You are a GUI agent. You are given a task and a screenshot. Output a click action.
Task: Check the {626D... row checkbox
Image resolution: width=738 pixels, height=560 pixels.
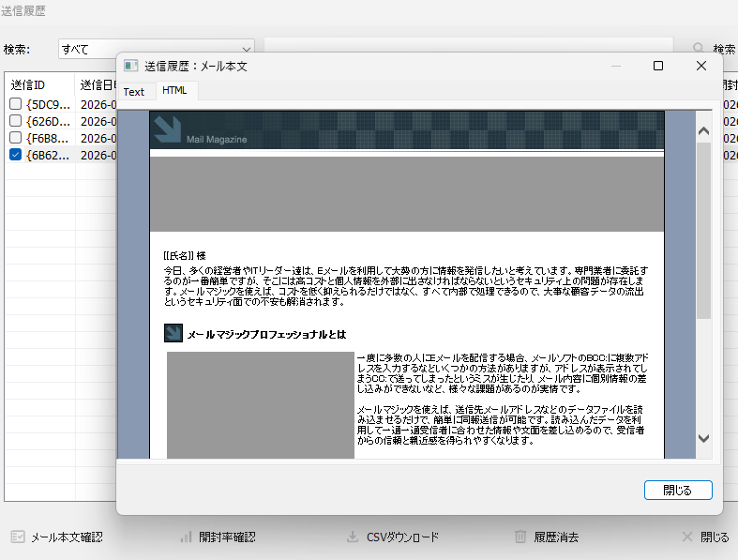click(x=16, y=121)
